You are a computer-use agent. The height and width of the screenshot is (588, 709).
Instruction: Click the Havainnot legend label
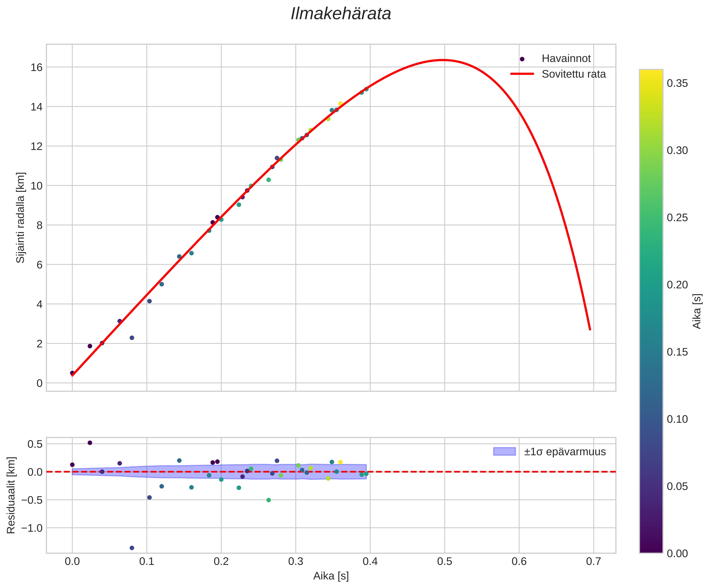566,59
